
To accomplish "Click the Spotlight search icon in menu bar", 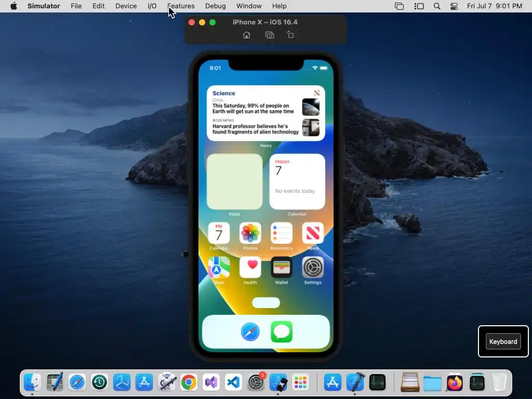I will click(x=437, y=6).
